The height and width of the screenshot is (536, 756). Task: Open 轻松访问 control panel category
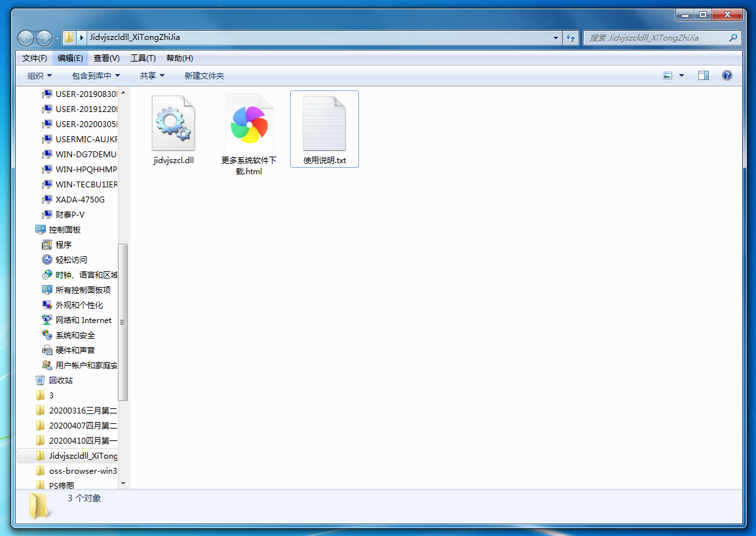pyautogui.click(x=65, y=259)
